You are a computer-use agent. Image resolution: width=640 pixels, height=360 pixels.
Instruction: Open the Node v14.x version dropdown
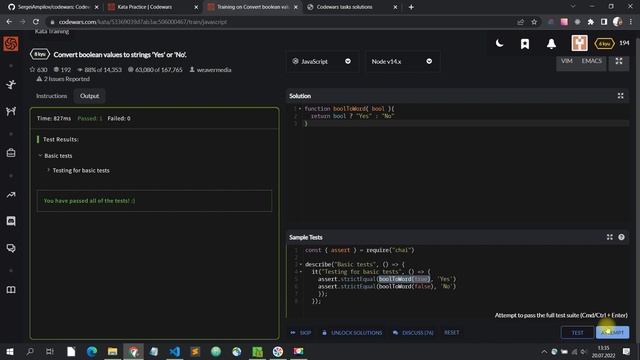coord(402,61)
